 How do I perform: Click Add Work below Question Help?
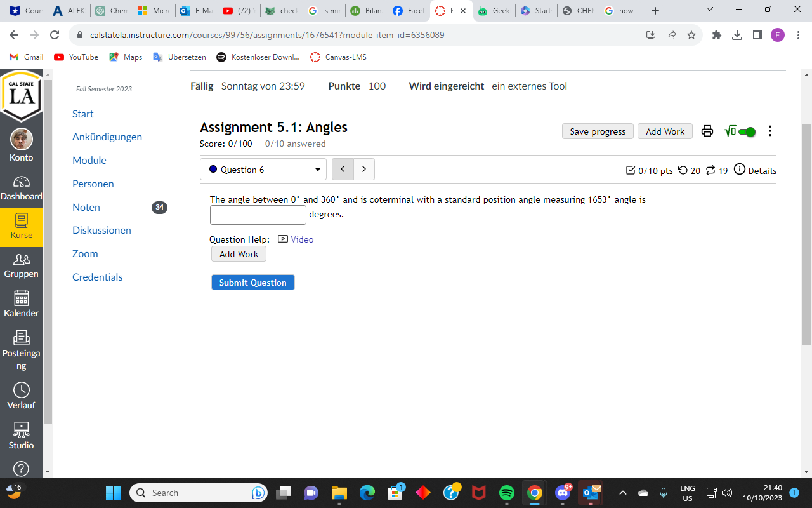[x=239, y=254]
